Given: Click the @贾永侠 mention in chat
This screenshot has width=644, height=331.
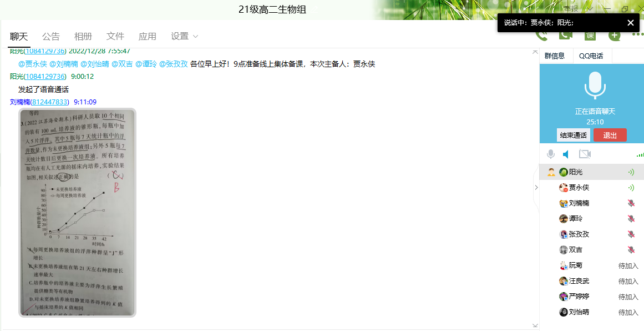Looking at the screenshot, I should 33,64.
